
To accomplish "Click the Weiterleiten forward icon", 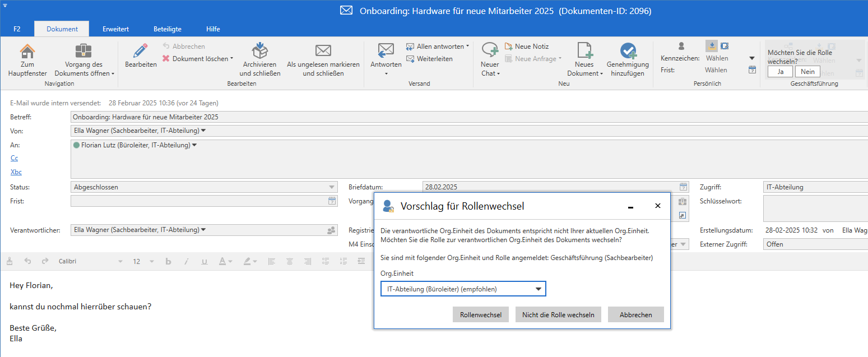I will pyautogui.click(x=410, y=59).
